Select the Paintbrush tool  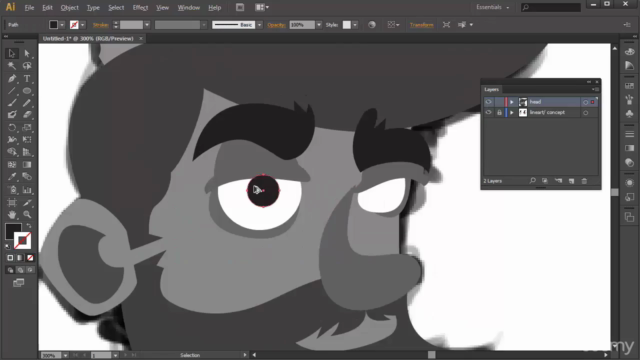pos(11,103)
